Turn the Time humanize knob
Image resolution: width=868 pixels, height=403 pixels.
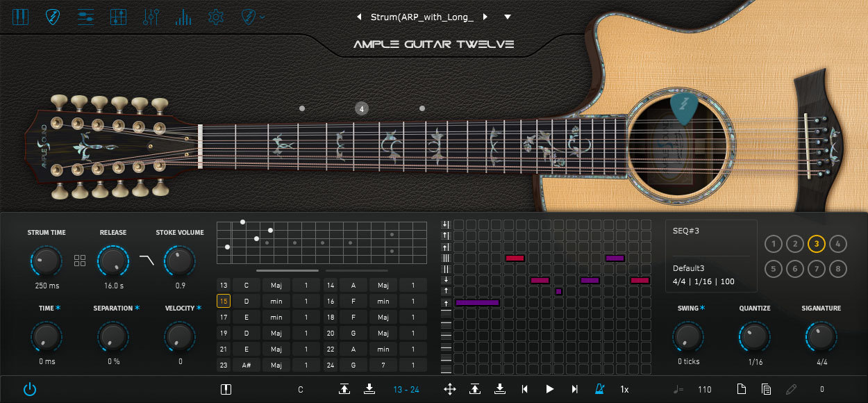point(47,337)
